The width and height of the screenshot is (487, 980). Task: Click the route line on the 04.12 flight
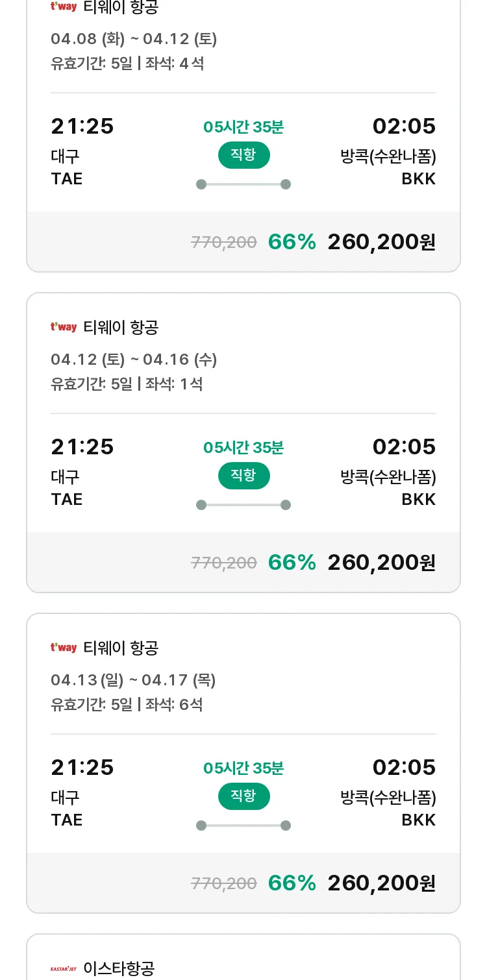click(x=243, y=505)
